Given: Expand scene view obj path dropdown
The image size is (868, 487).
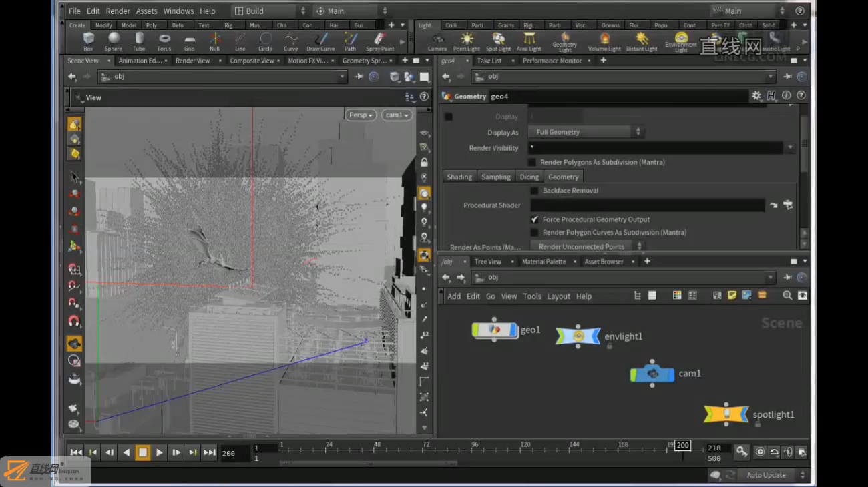Looking at the screenshot, I should [x=343, y=77].
